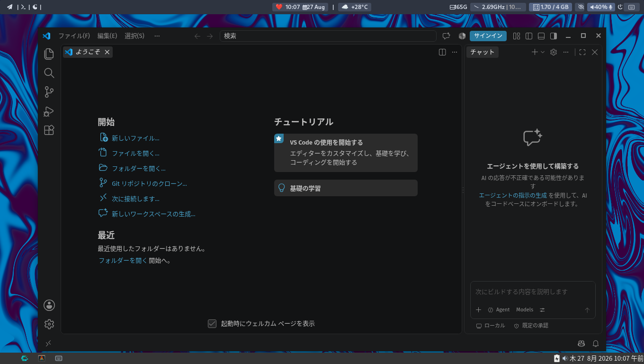This screenshot has height=364, width=644.
Task: Click the サインイン button
Action: coord(488,36)
